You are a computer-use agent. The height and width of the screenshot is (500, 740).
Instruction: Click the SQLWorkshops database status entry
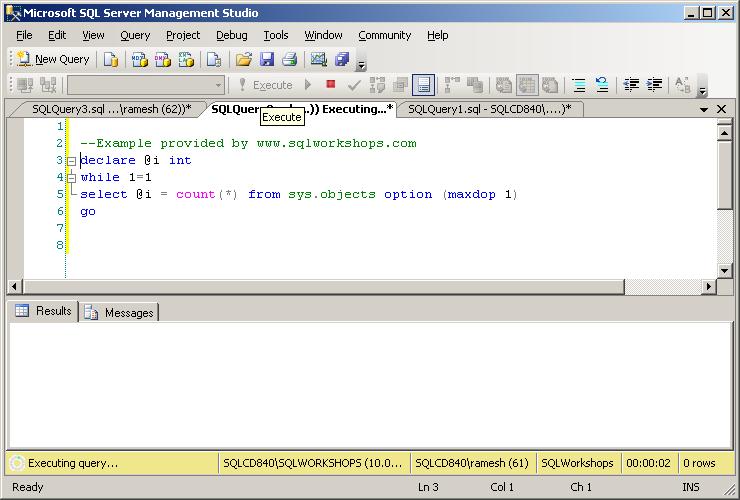click(577, 463)
